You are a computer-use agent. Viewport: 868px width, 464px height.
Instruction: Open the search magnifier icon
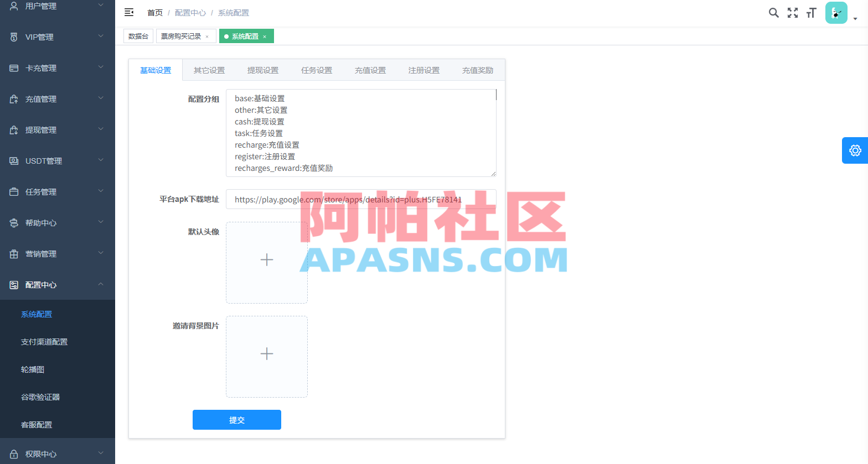pos(774,13)
